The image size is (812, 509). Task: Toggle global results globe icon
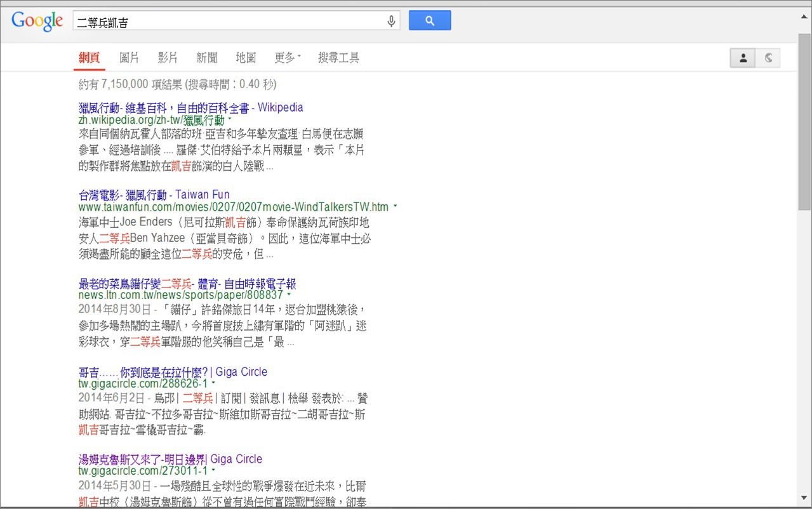coord(768,58)
